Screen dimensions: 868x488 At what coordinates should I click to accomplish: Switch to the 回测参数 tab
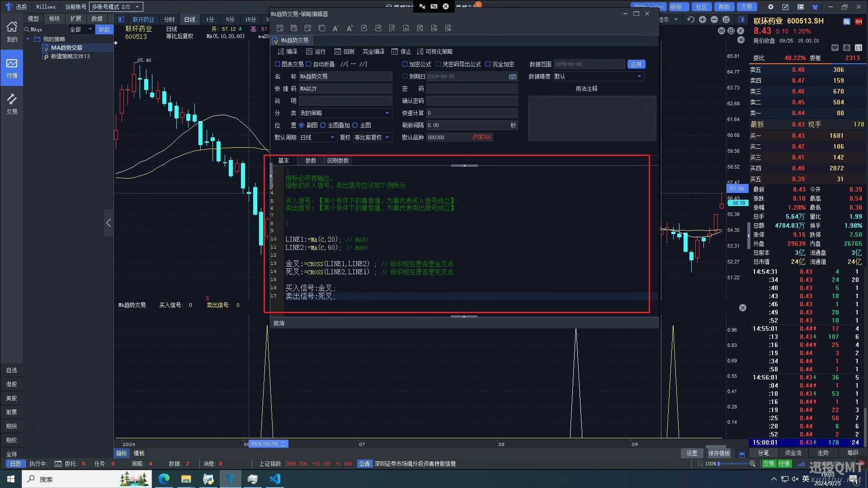tap(338, 160)
